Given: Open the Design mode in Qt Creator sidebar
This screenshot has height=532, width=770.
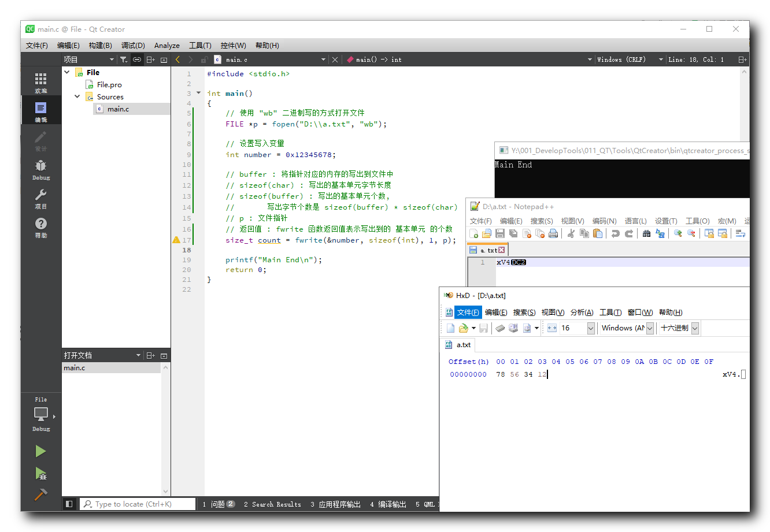Looking at the screenshot, I should (40, 140).
